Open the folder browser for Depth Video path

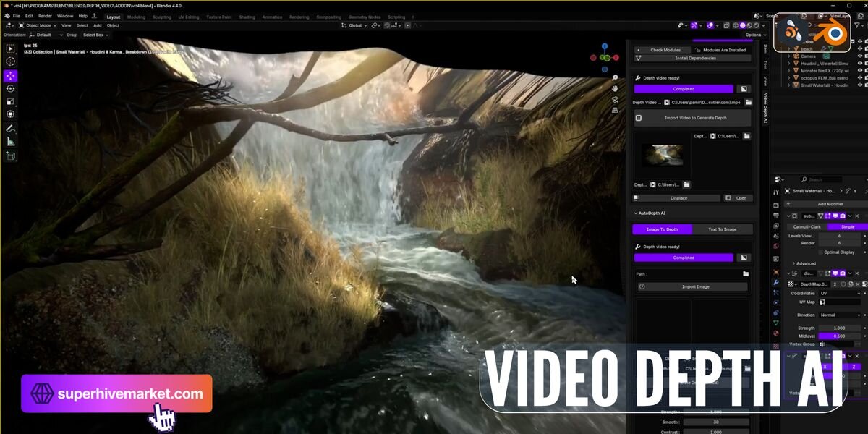point(747,103)
